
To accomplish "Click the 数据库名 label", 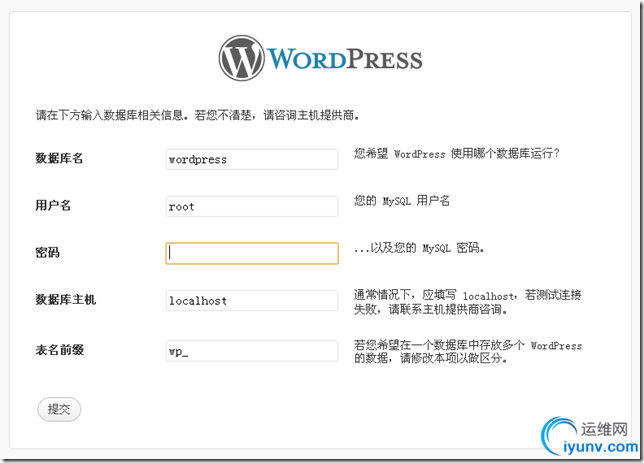I will click(x=59, y=158).
